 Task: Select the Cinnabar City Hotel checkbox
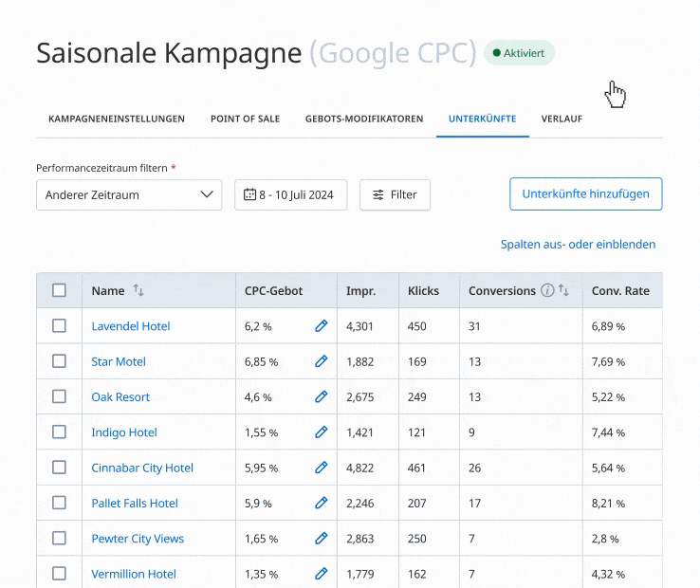pos(59,468)
